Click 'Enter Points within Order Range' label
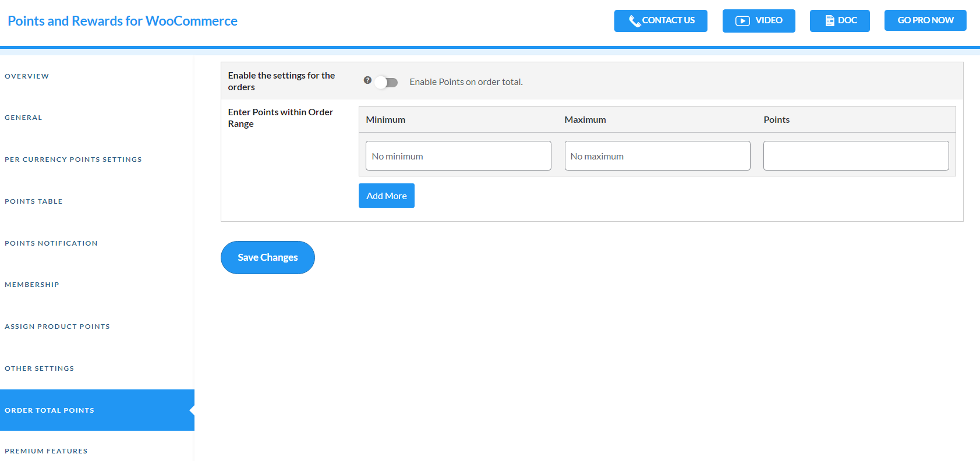This screenshot has height=461, width=980. tap(281, 118)
